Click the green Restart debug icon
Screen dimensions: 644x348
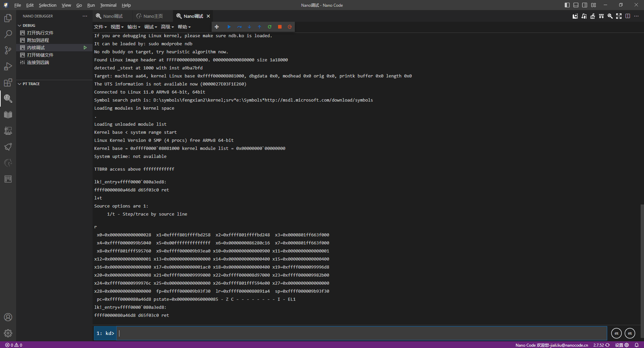[x=269, y=27]
